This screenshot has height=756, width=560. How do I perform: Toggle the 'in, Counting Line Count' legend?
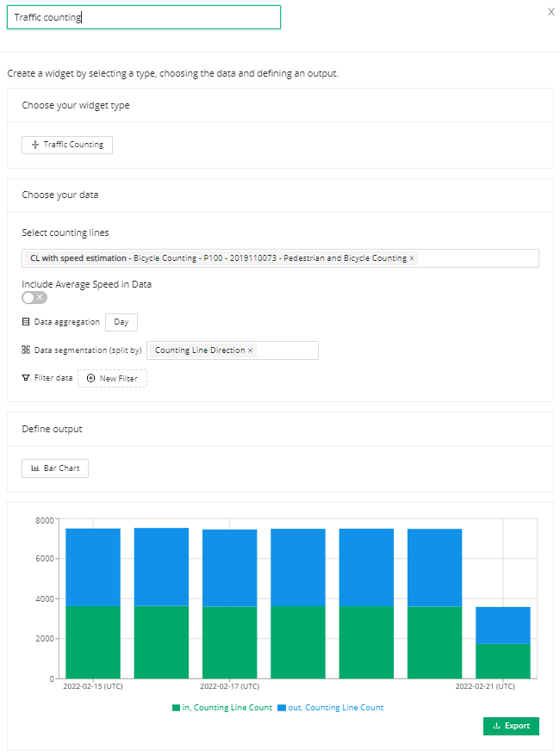pyautogui.click(x=222, y=707)
